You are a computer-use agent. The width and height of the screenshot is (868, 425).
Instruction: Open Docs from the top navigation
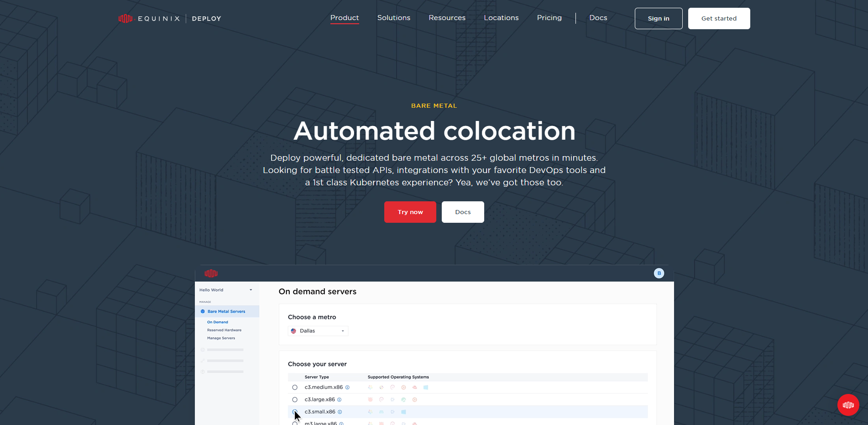click(598, 18)
